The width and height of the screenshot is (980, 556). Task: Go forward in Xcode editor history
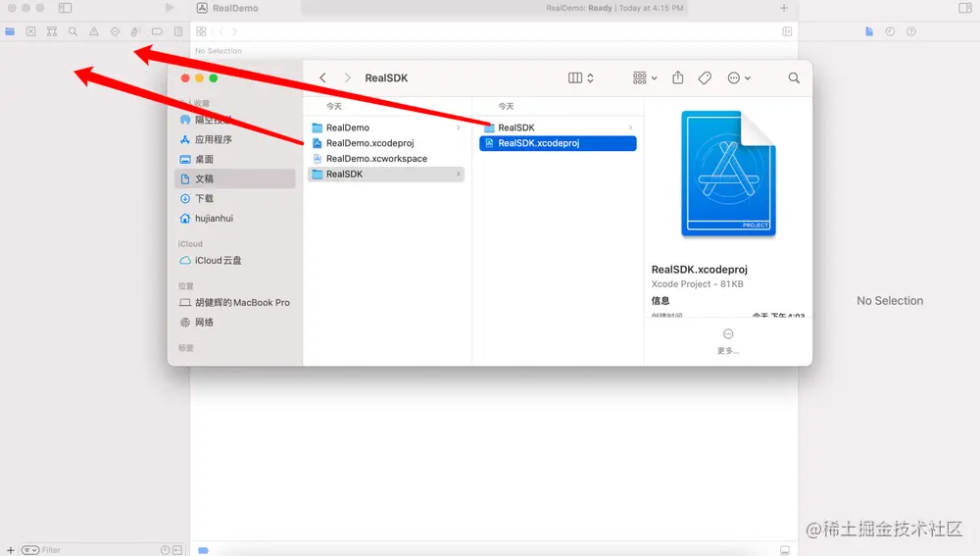(234, 31)
